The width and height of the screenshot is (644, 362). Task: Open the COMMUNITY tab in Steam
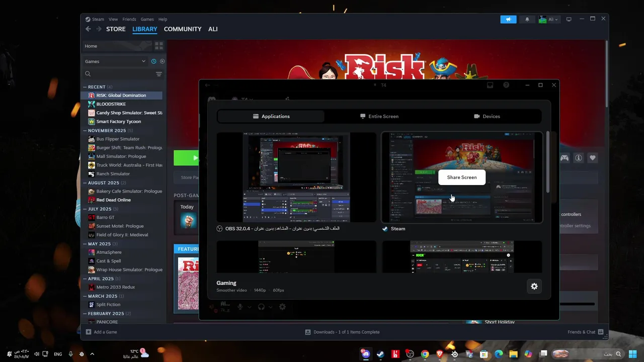pos(183,29)
